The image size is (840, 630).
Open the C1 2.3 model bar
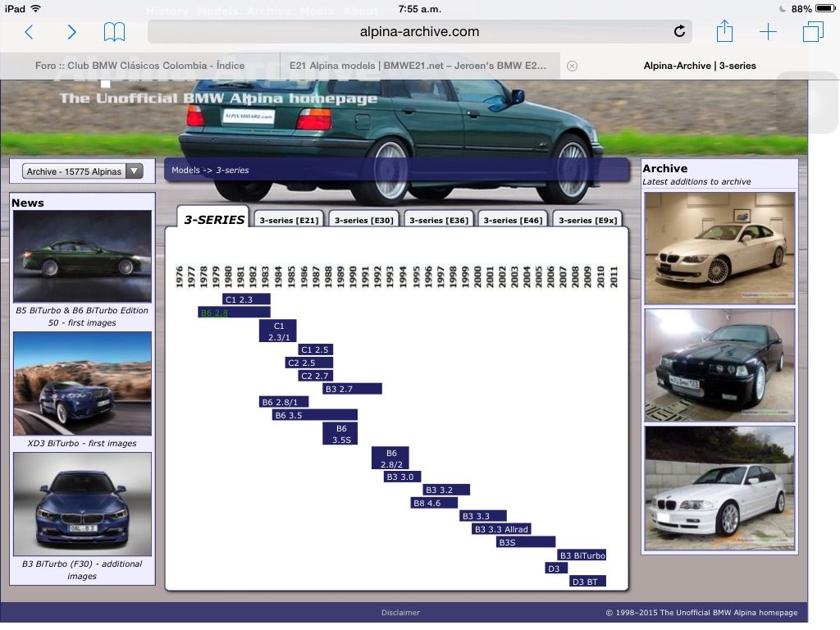pos(246,299)
